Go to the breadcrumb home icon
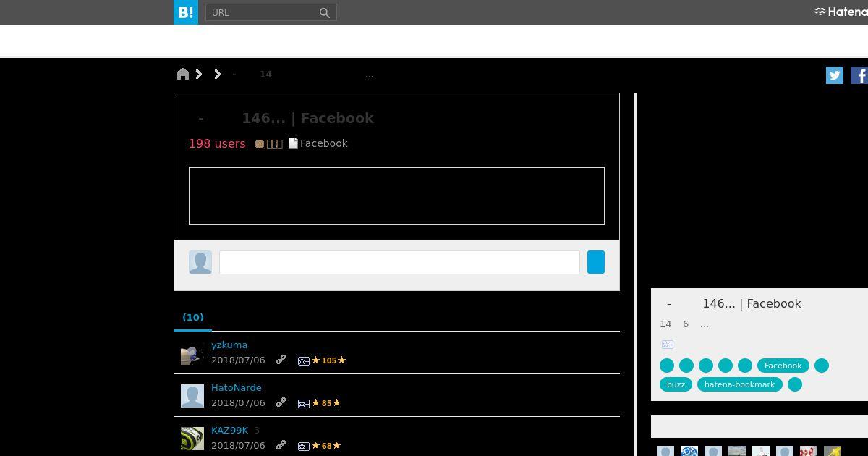This screenshot has height=456, width=868. (x=183, y=74)
